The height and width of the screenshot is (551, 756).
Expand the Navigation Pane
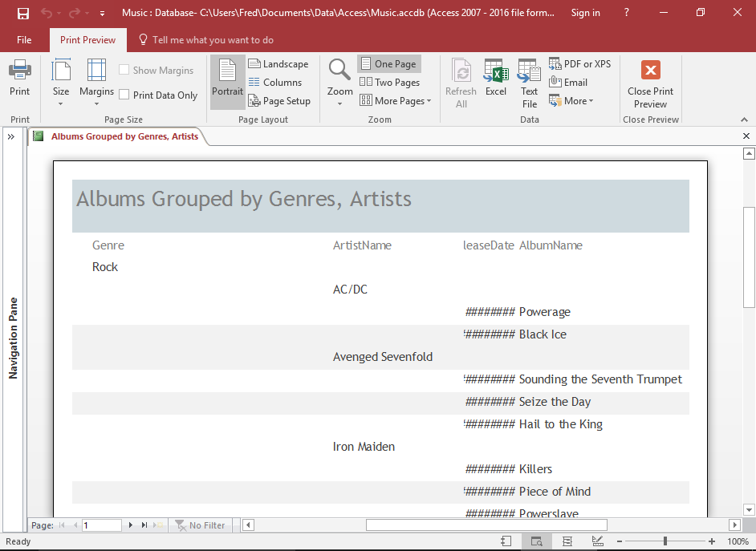(11, 137)
